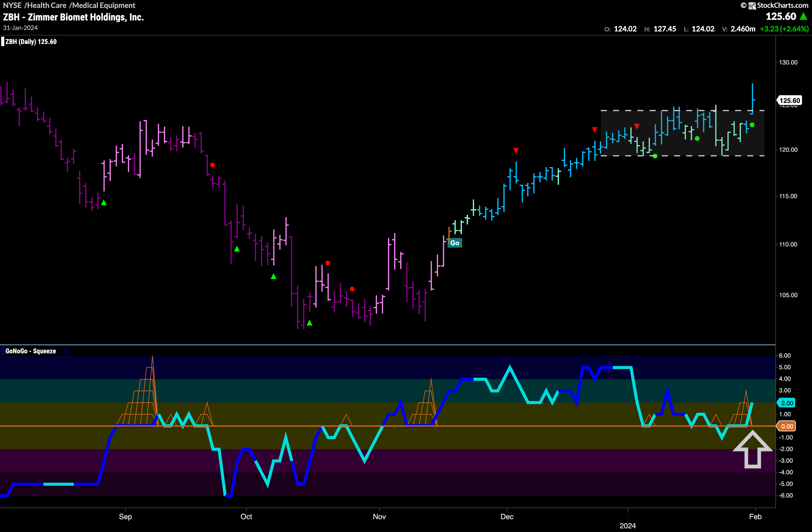
Task: Click the Feb label on the time axis
Action: pos(755,517)
